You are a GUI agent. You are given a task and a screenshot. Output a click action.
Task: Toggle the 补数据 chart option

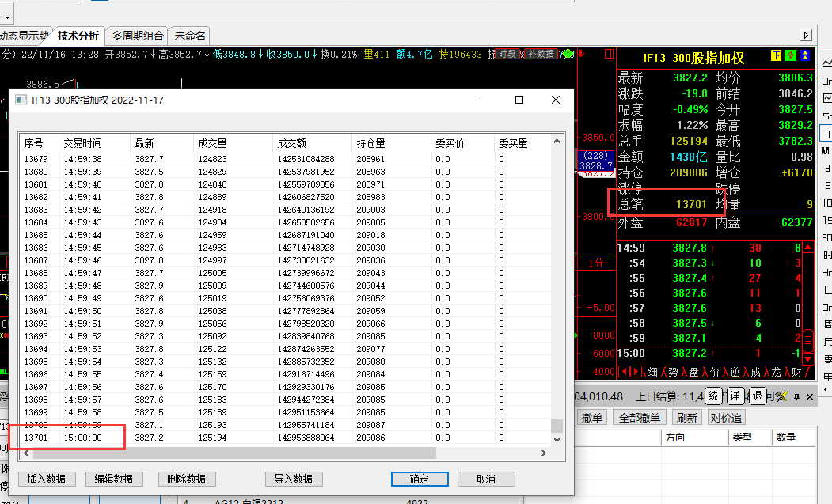[540, 54]
